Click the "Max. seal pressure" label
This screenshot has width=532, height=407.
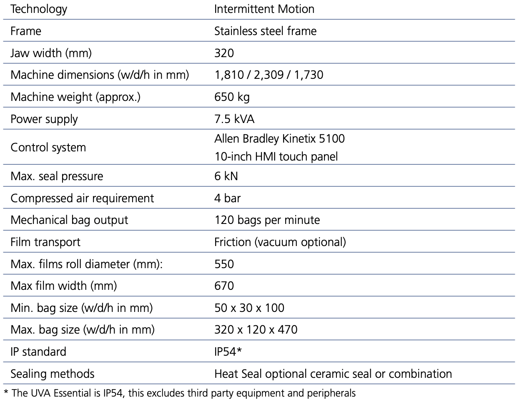[x=57, y=176]
